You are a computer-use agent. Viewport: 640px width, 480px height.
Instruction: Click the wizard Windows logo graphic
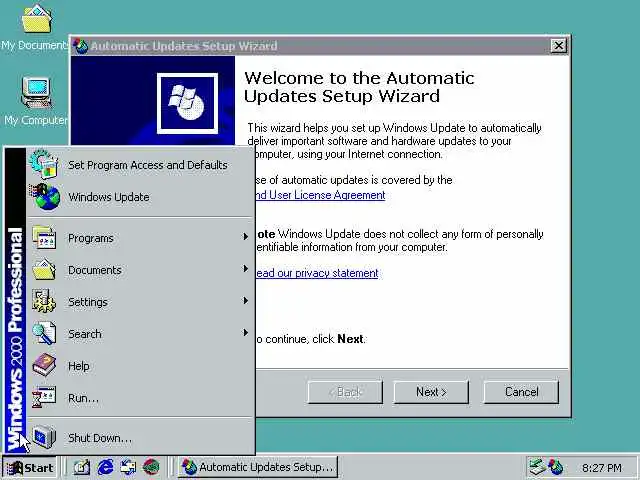pyautogui.click(x=187, y=103)
